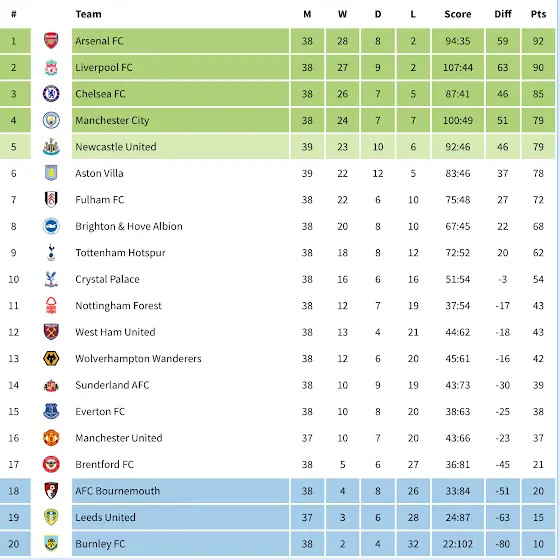Click the Tottenham Hotspur crest icon
The width and height of the screenshot is (560, 560).
click(x=51, y=252)
